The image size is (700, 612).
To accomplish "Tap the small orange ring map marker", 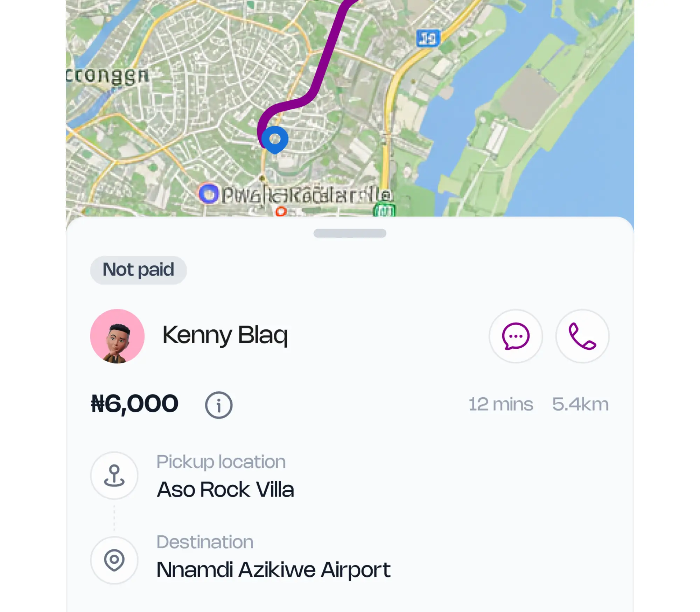I will pos(281,211).
